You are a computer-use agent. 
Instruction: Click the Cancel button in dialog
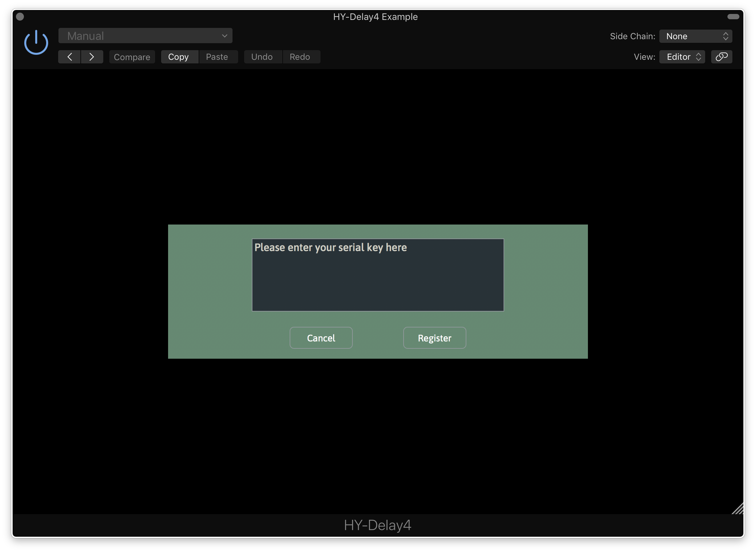tap(321, 338)
